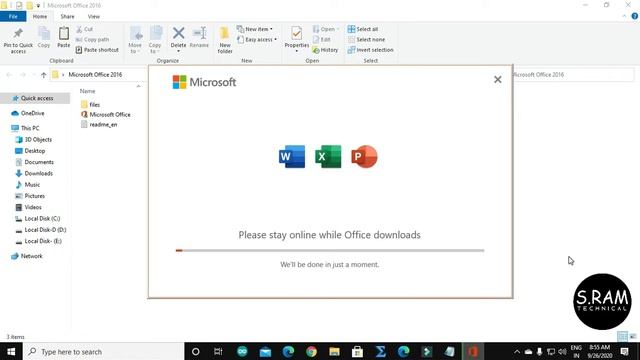Select the readme_en file

(x=99, y=124)
